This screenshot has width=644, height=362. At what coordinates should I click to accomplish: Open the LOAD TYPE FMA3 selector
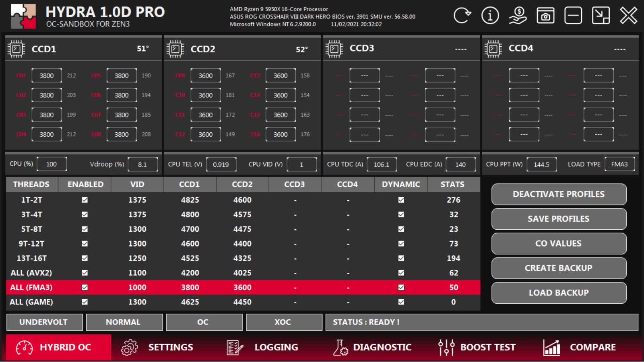[x=620, y=164]
